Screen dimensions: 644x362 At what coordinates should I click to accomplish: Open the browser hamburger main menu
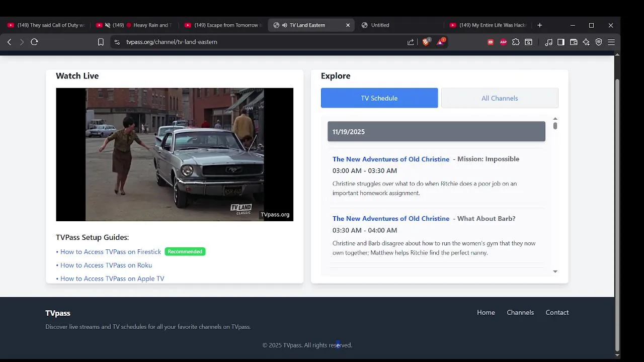611,42
